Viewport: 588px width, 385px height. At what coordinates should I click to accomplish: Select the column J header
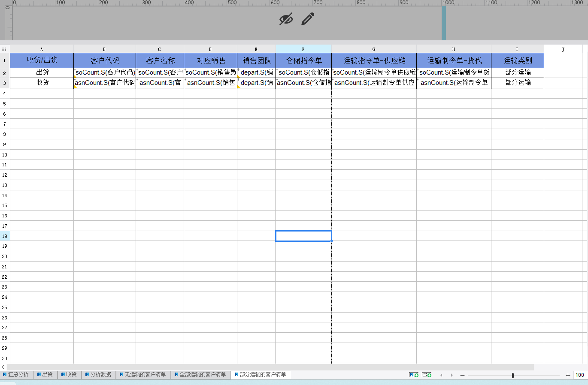pyautogui.click(x=563, y=49)
